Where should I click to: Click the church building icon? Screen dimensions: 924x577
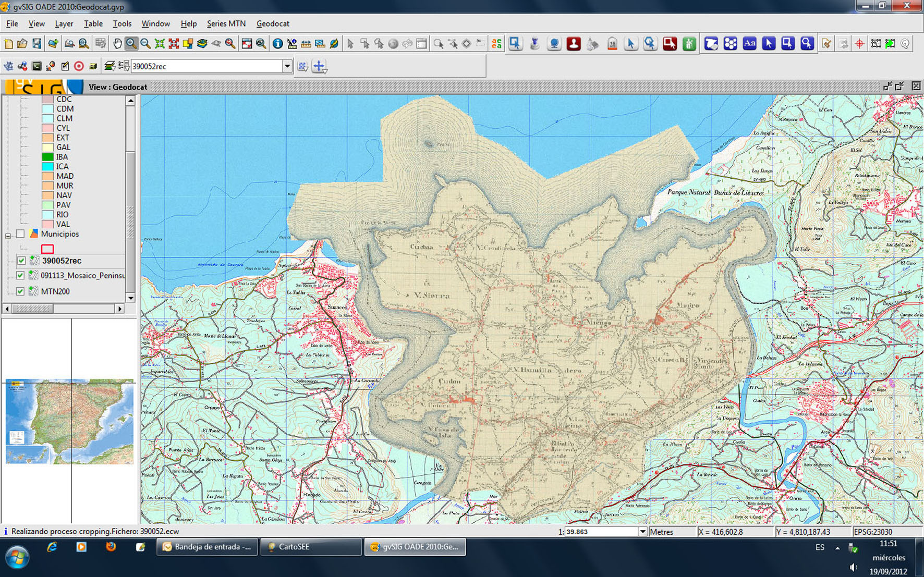(x=592, y=44)
